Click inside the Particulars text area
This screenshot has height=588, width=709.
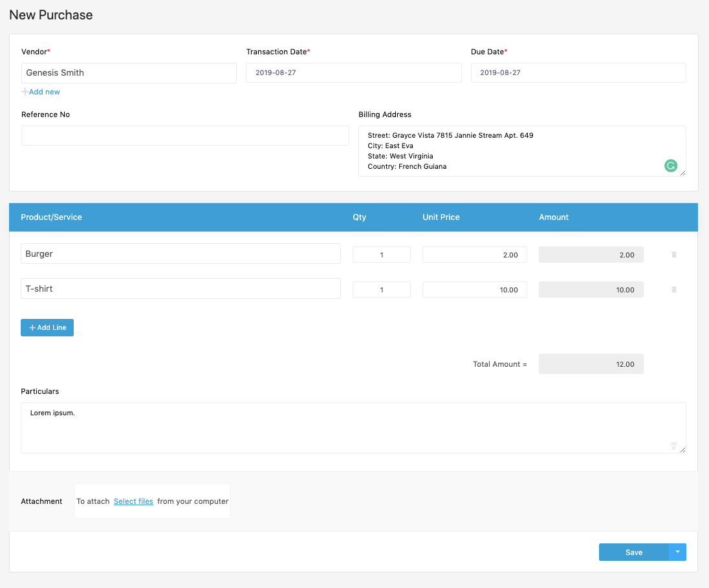353,427
